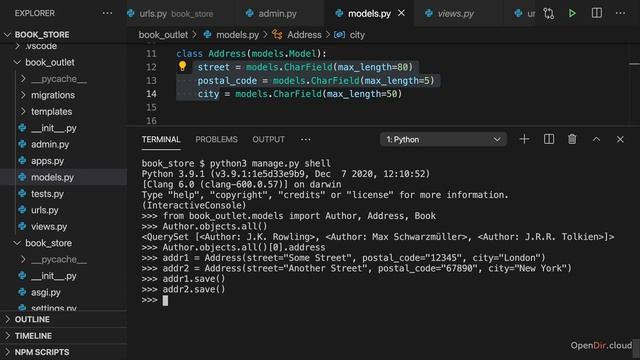Select the OUTPUT panel tab

(269, 140)
